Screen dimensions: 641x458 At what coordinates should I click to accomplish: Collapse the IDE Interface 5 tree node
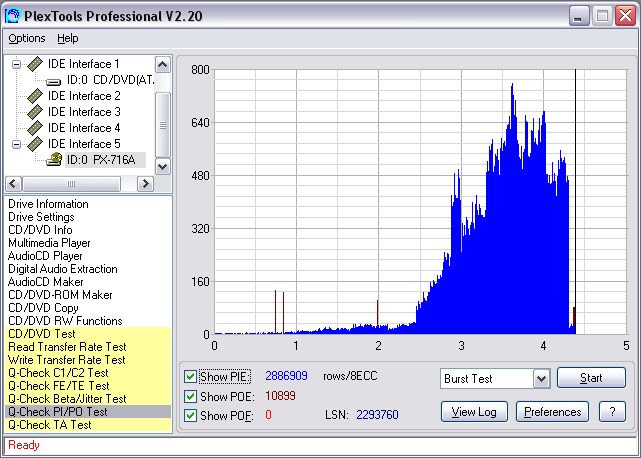tap(16, 144)
